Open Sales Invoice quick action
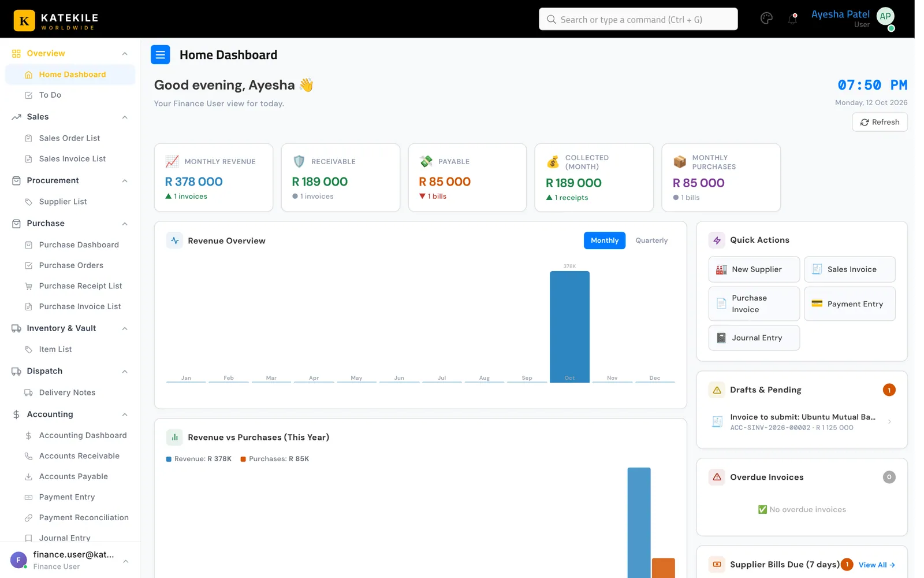 [x=850, y=269]
